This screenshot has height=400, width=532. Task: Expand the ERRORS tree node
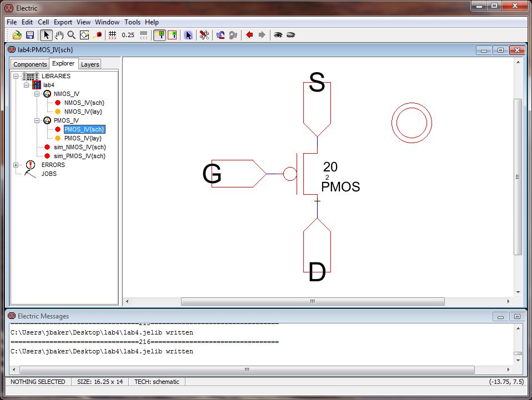coord(16,165)
